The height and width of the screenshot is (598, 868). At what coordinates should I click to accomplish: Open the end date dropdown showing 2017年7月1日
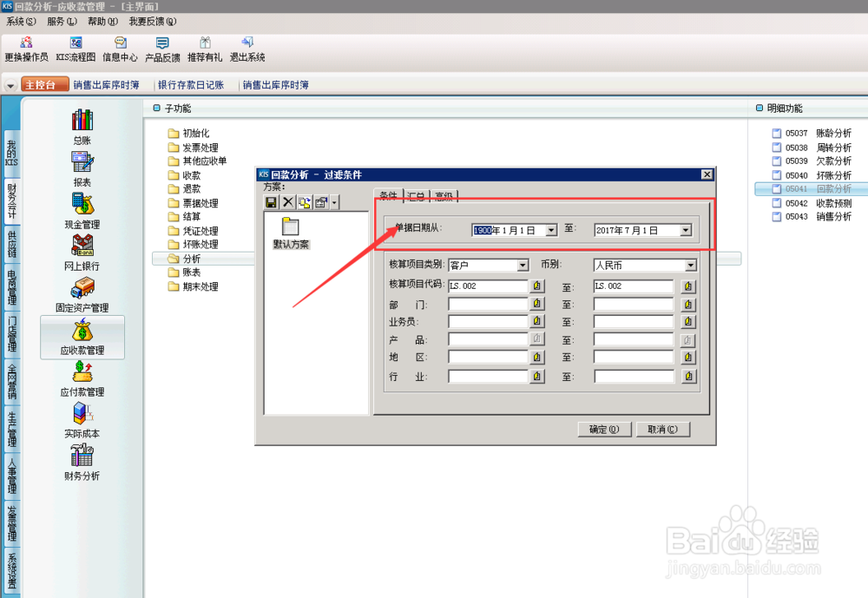pyautogui.click(x=686, y=230)
